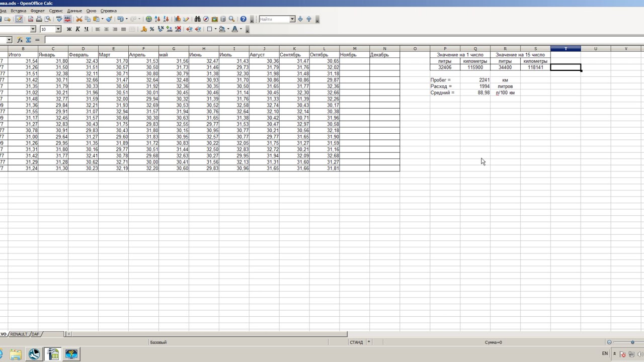Click Find Next down arrow
Viewport: 644px width, 362px height.
coord(300,19)
